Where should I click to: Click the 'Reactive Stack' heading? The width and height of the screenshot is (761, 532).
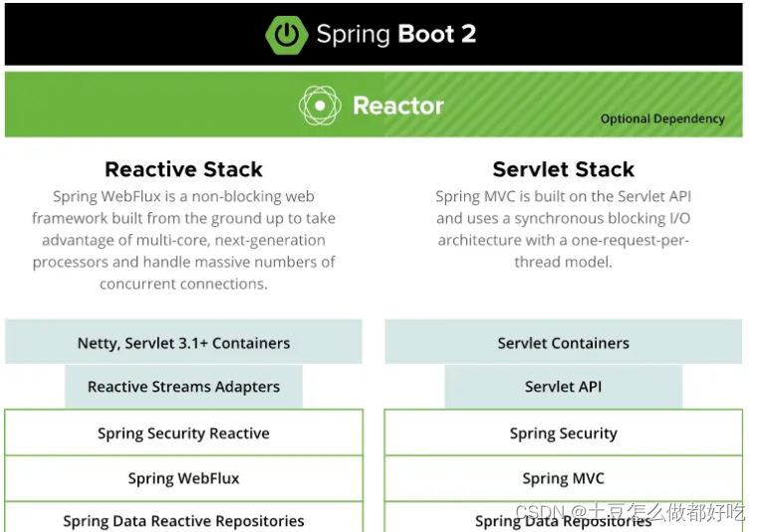(x=183, y=169)
